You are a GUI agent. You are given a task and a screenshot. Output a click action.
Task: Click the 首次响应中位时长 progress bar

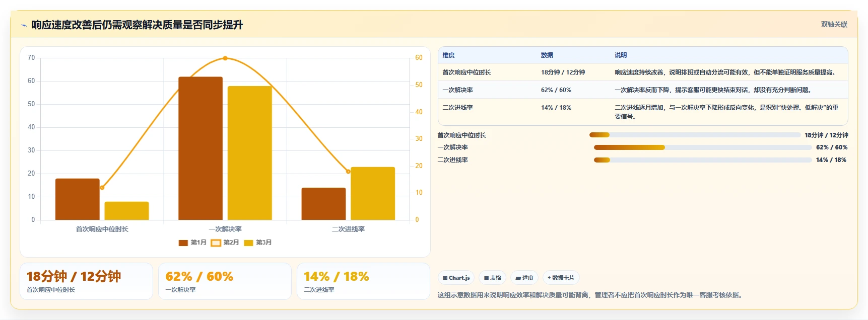pyautogui.click(x=695, y=135)
